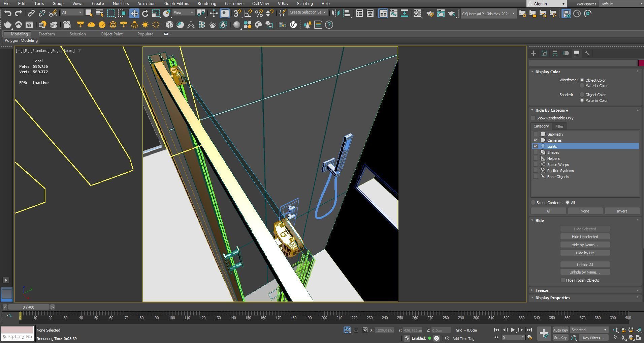644x343 pixels.
Task: Toggle the selection lock padlock icon
Action: [356, 330]
